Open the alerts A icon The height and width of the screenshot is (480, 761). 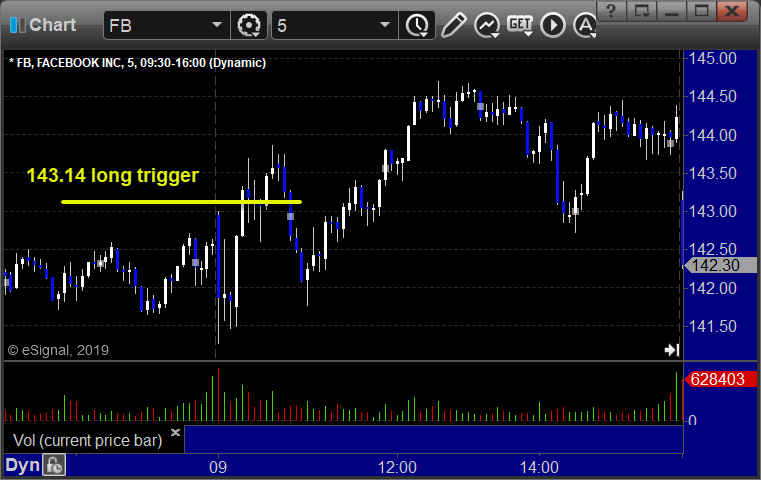[585, 25]
